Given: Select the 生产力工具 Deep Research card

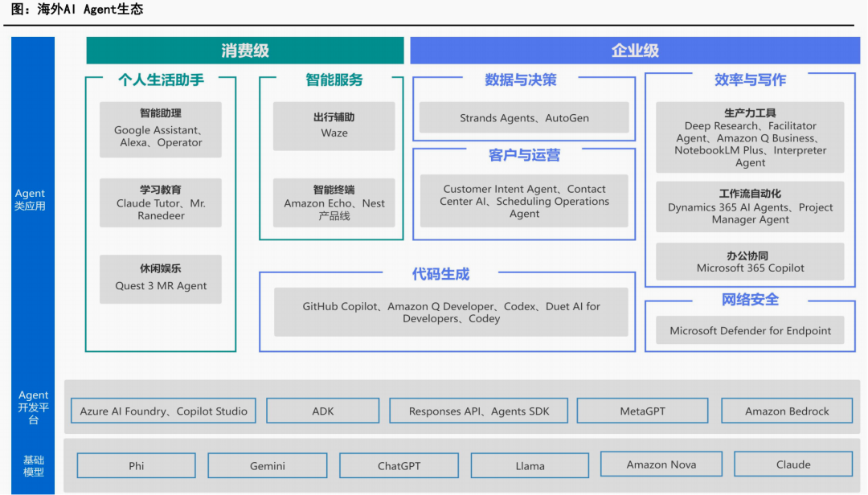Looking at the screenshot, I should click(750, 137).
